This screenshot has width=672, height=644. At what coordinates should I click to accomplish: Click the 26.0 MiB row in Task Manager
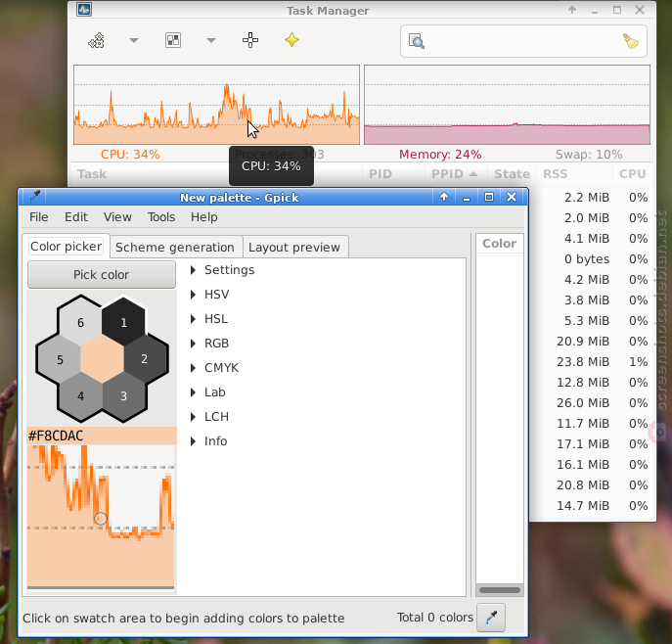click(592, 402)
